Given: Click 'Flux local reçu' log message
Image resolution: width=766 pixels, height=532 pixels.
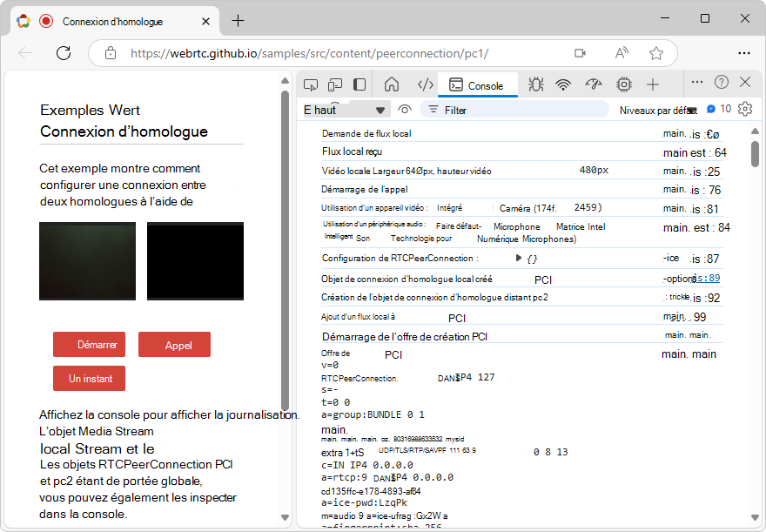Looking at the screenshot, I should pyautogui.click(x=352, y=152).
